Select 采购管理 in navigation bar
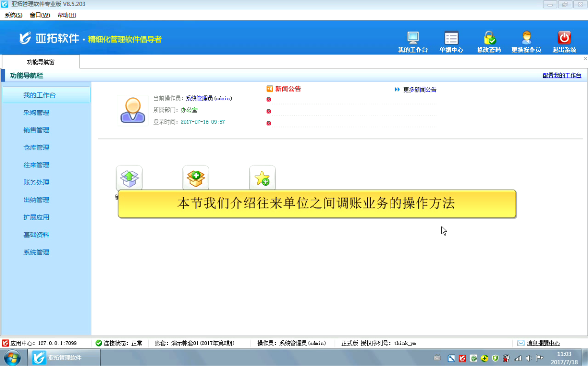 36,113
